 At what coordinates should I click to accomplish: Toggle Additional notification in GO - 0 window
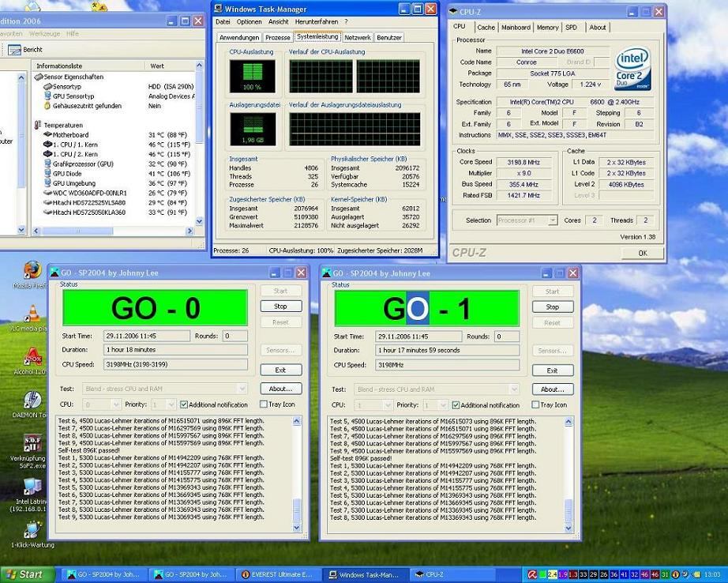pyautogui.click(x=183, y=404)
